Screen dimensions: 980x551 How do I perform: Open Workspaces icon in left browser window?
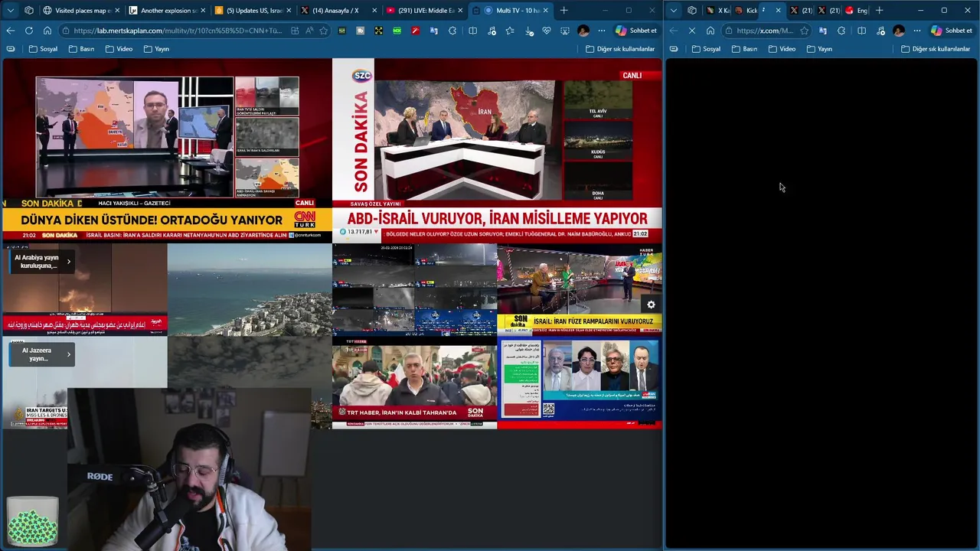(x=29, y=10)
